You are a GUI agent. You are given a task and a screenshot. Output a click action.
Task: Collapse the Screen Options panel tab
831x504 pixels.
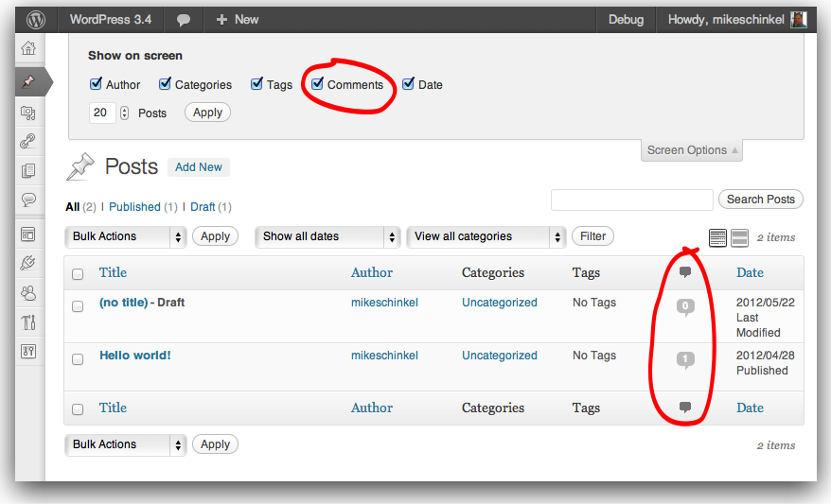(x=692, y=150)
